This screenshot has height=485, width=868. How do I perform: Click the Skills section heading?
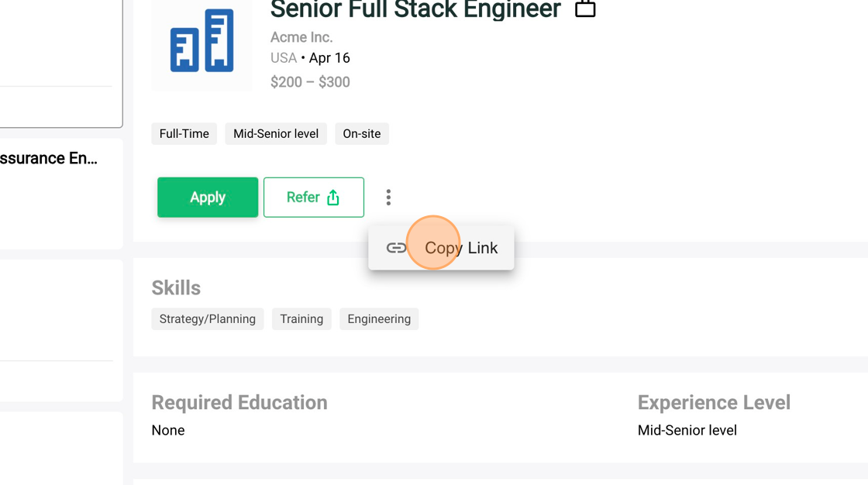[x=176, y=288]
